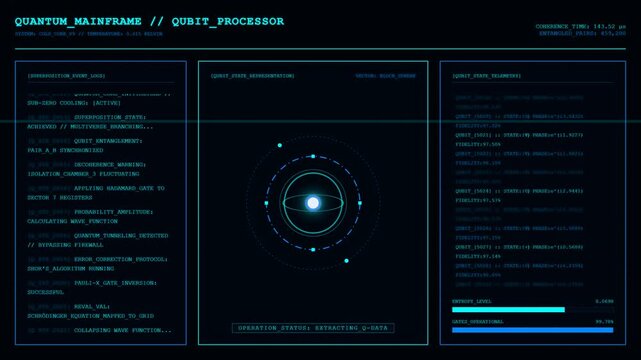This screenshot has height=360, width=641.
Task: Click the QUBIT_[5021] telemetry row
Action: pyautogui.click(x=519, y=135)
